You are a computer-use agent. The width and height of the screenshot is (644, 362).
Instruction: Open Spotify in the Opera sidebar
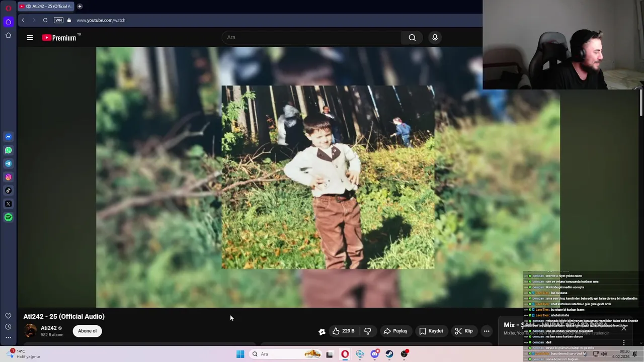8,218
